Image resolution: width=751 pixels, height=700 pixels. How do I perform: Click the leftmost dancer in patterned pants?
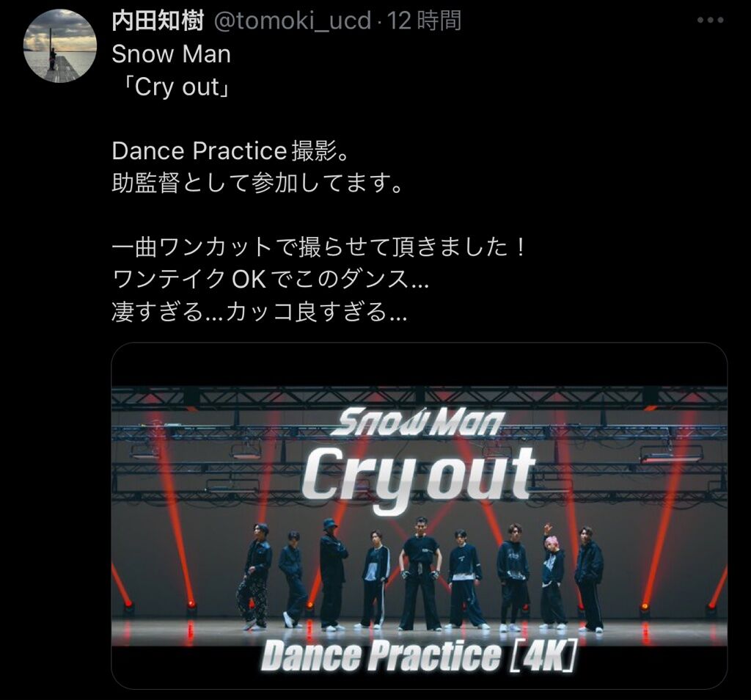click(x=253, y=577)
